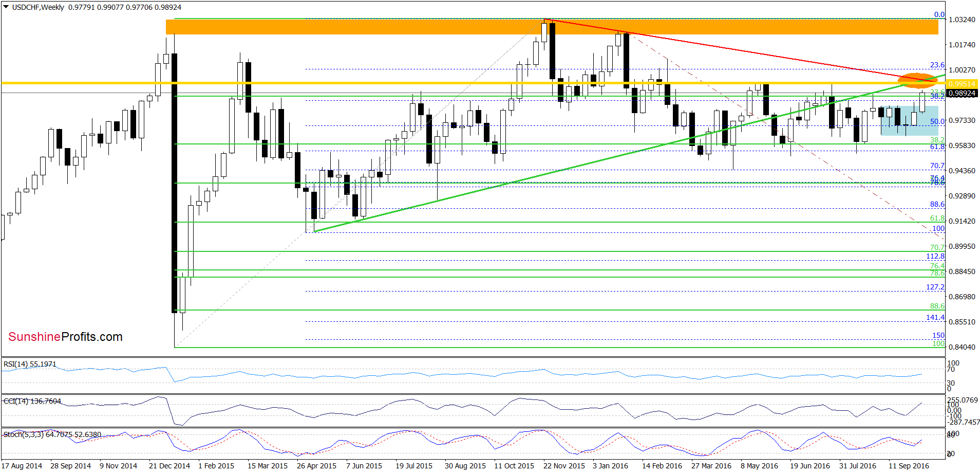Click the USDCHF,Weekly chart title
The image size is (980, 473).
(x=39, y=7)
